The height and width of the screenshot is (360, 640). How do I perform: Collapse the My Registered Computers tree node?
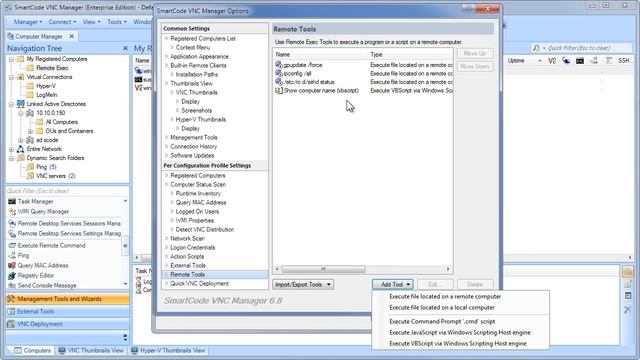click(11, 59)
